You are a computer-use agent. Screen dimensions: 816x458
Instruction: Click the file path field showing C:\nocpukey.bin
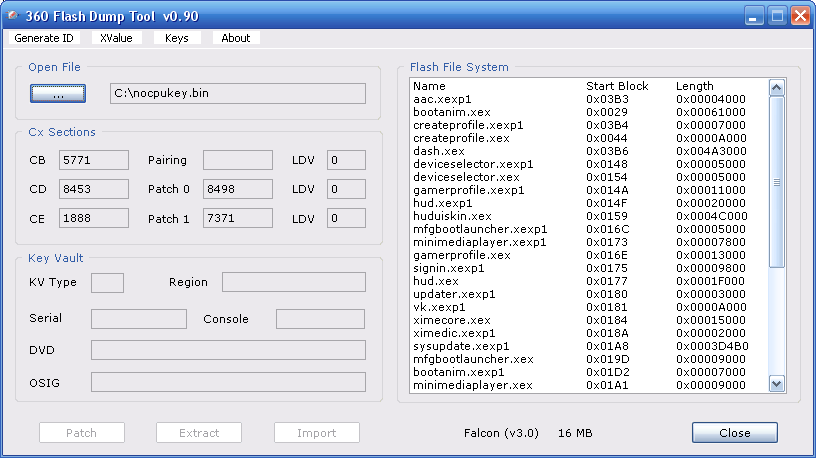click(238, 94)
